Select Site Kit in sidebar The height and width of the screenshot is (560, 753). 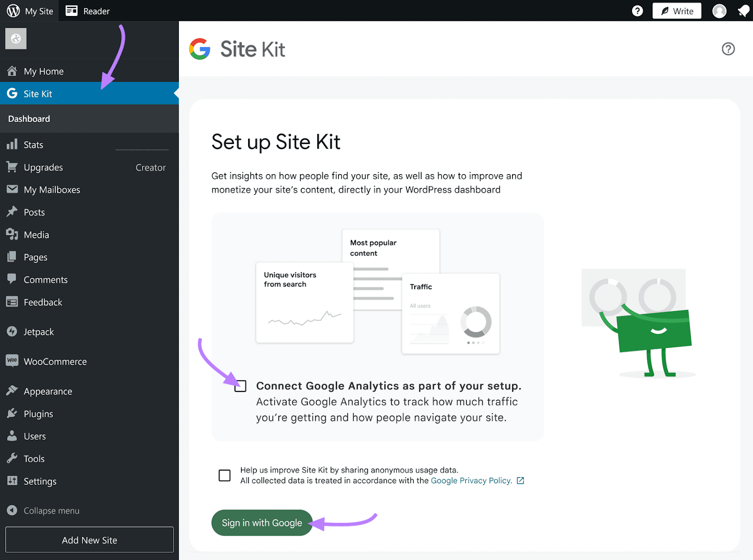click(38, 94)
